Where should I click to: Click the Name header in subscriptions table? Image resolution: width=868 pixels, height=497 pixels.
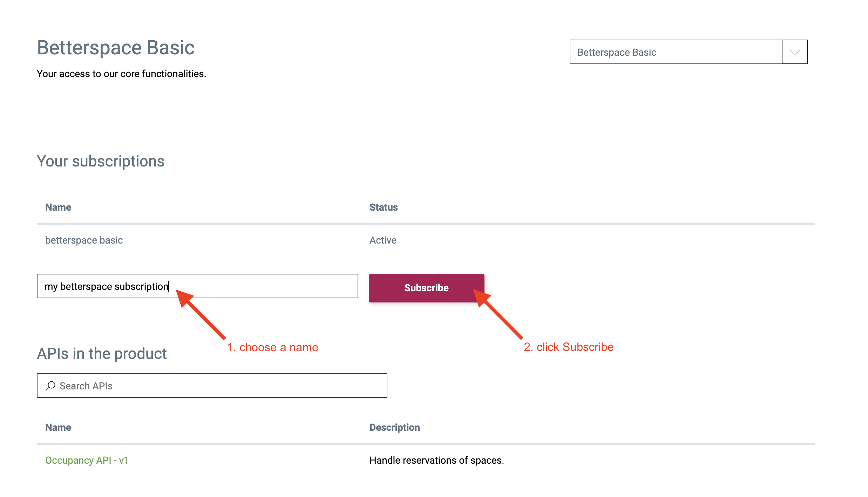point(58,207)
